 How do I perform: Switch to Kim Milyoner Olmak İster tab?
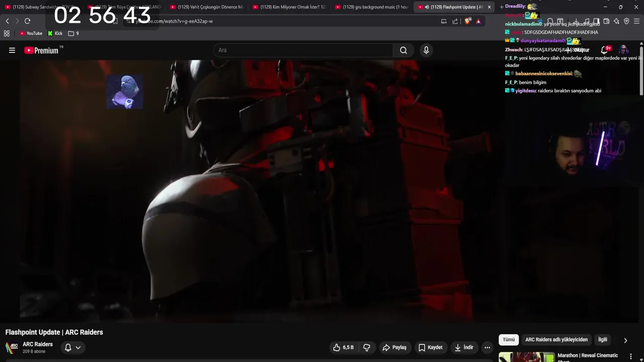[290, 7]
